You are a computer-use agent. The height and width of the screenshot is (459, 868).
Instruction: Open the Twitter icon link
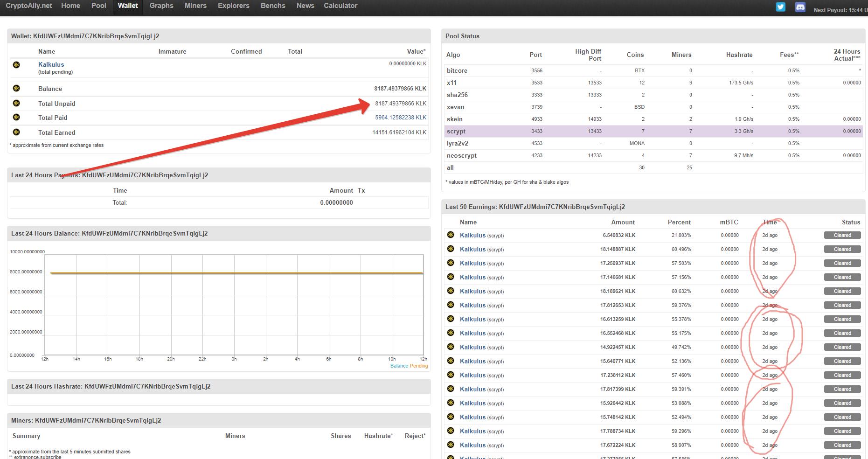pyautogui.click(x=780, y=7)
